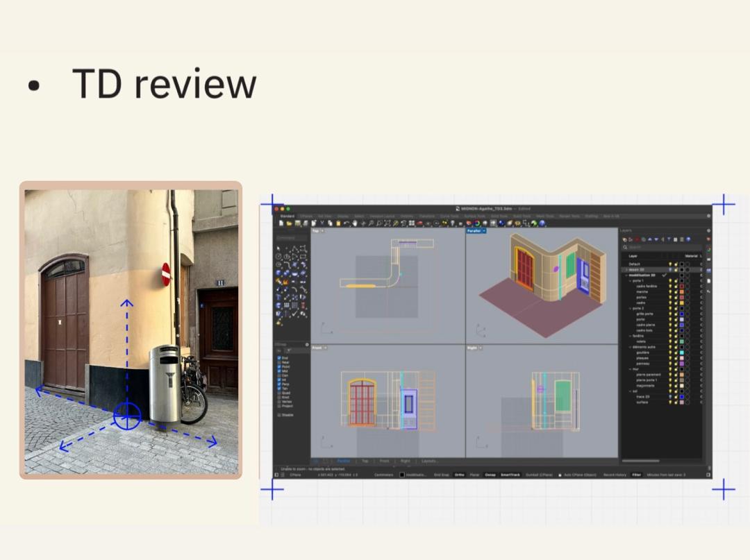
Task: Click the Cut scissors icon
Action: (322, 223)
